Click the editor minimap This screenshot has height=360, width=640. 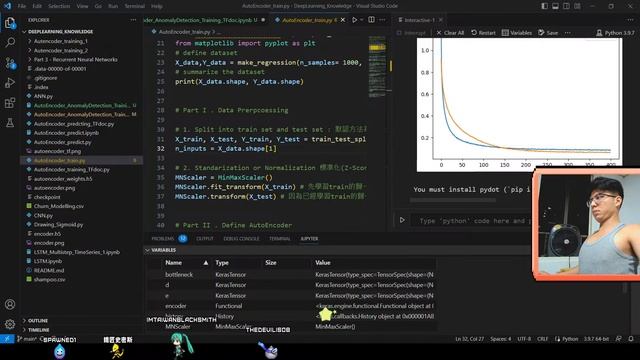click(x=377, y=67)
